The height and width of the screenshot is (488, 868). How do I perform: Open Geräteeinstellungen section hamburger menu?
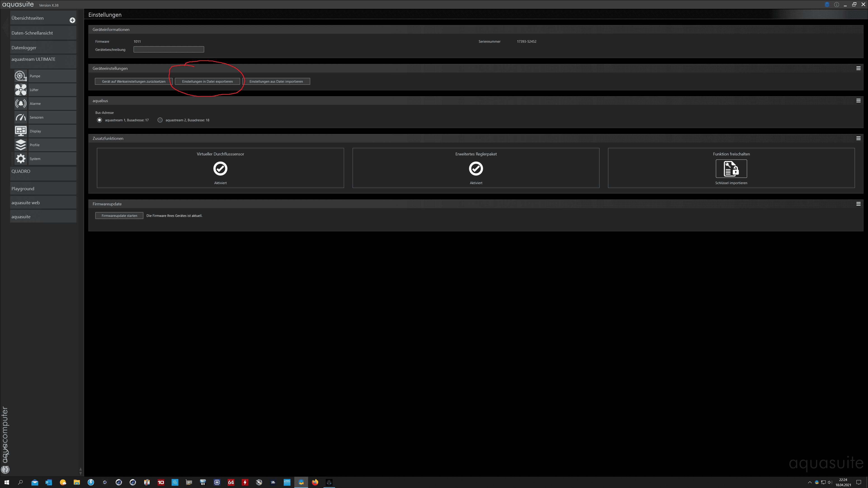point(858,68)
